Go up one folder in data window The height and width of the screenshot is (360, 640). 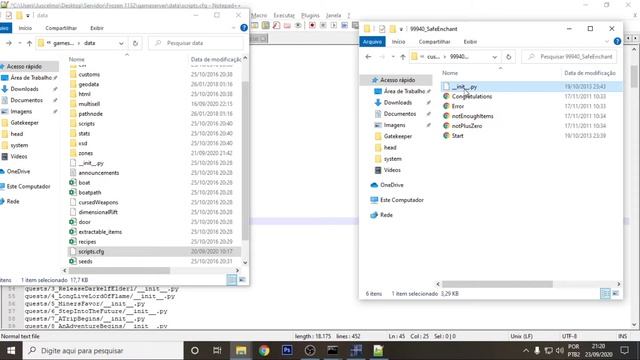pos(29,43)
